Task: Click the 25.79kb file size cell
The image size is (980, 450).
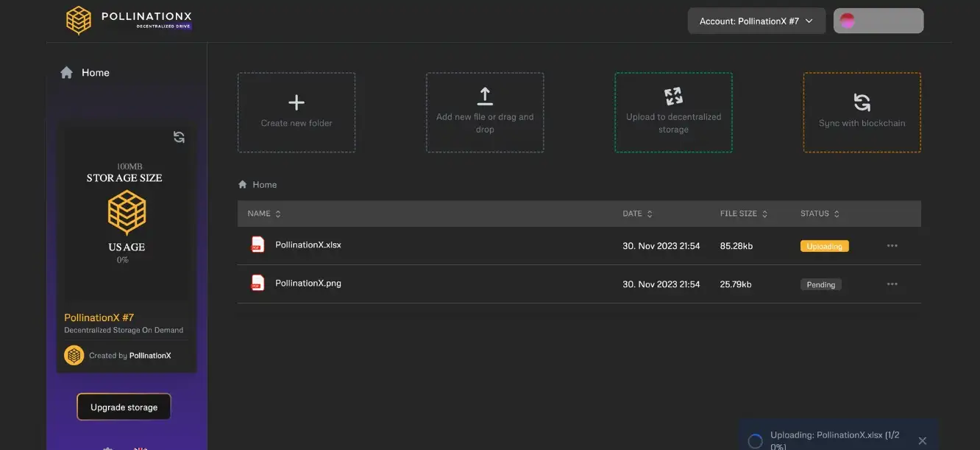Action: tap(736, 284)
